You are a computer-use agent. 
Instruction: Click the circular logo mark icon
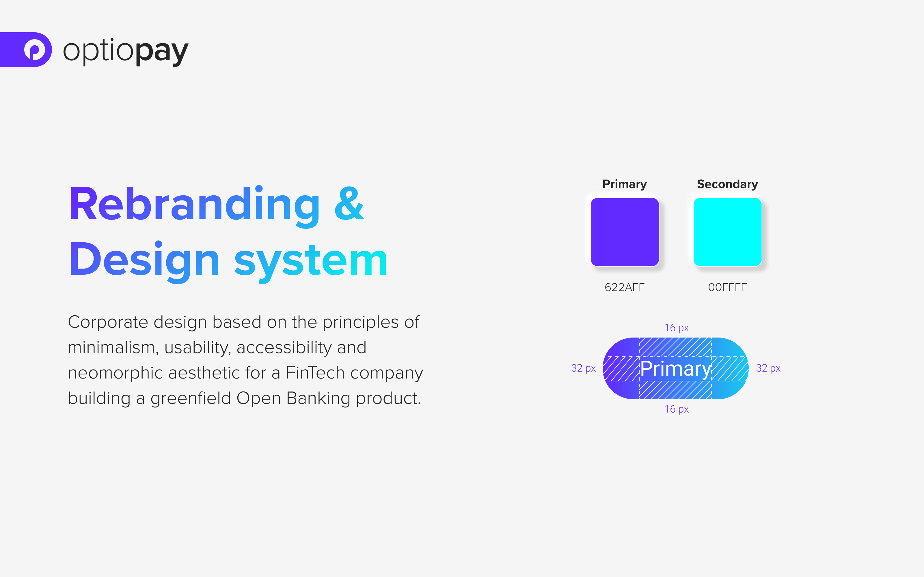[31, 48]
